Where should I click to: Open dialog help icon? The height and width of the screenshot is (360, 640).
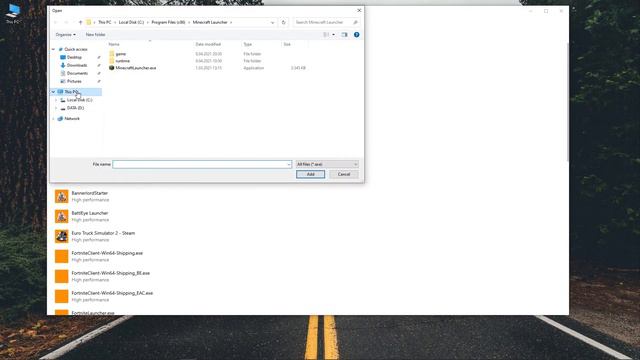pos(357,35)
